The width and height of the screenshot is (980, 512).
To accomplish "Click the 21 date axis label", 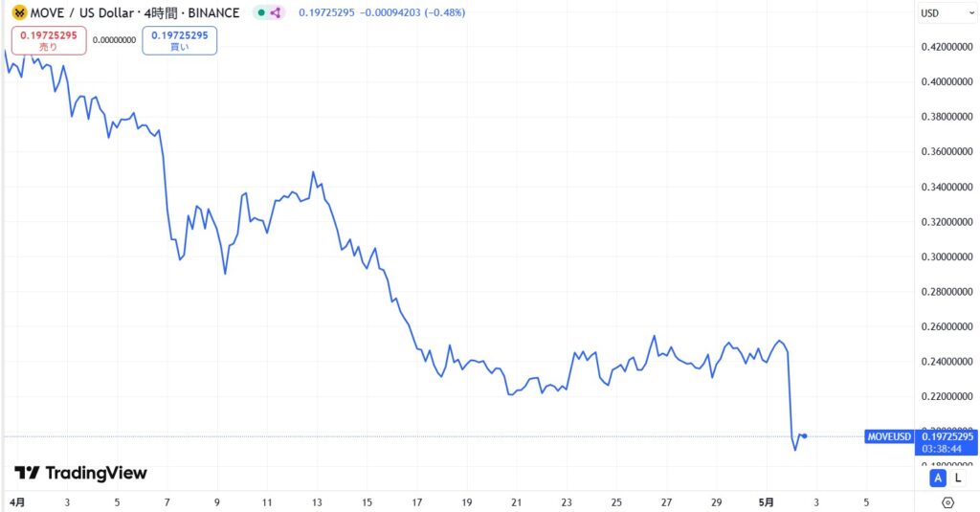I will [x=516, y=502].
